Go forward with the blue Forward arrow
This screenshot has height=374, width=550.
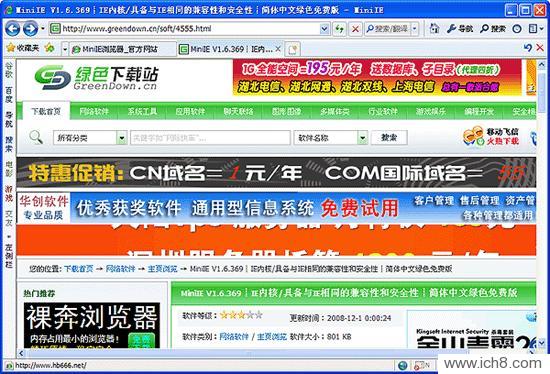(30, 29)
